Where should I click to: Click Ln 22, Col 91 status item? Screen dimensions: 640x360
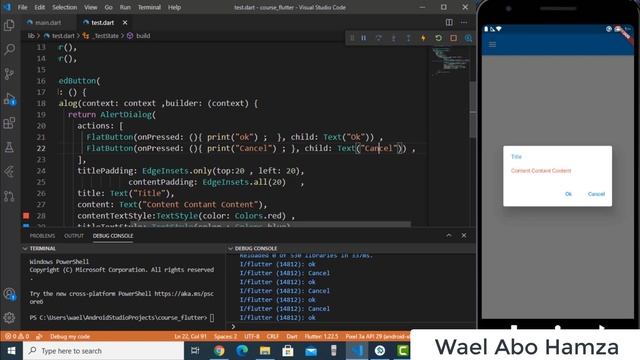(x=190, y=336)
